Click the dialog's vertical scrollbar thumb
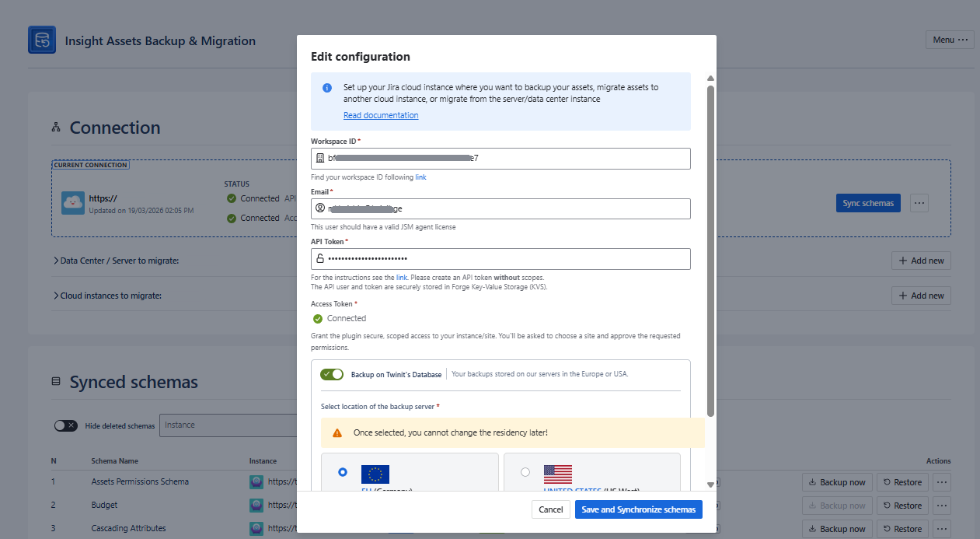Viewport: 980px width, 539px height. [x=710, y=251]
